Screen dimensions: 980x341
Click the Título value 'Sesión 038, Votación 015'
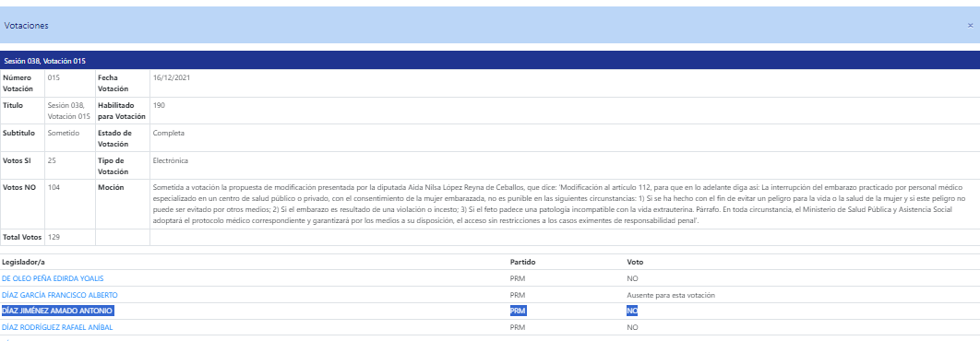click(x=69, y=111)
